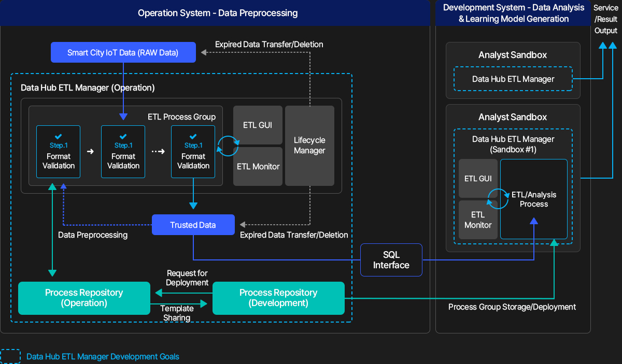Click ETL Monitor inside Sandbox #1
Image resolution: width=622 pixels, height=364 pixels.
(478, 220)
